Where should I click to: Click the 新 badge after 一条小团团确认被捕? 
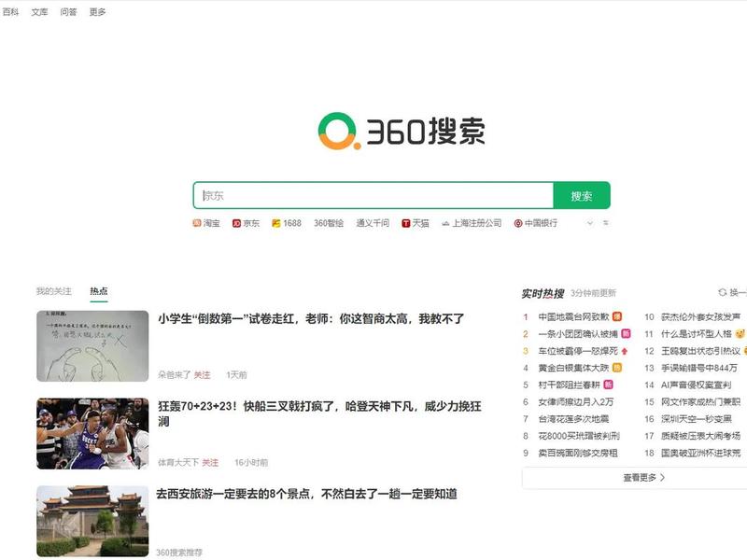[626, 333]
